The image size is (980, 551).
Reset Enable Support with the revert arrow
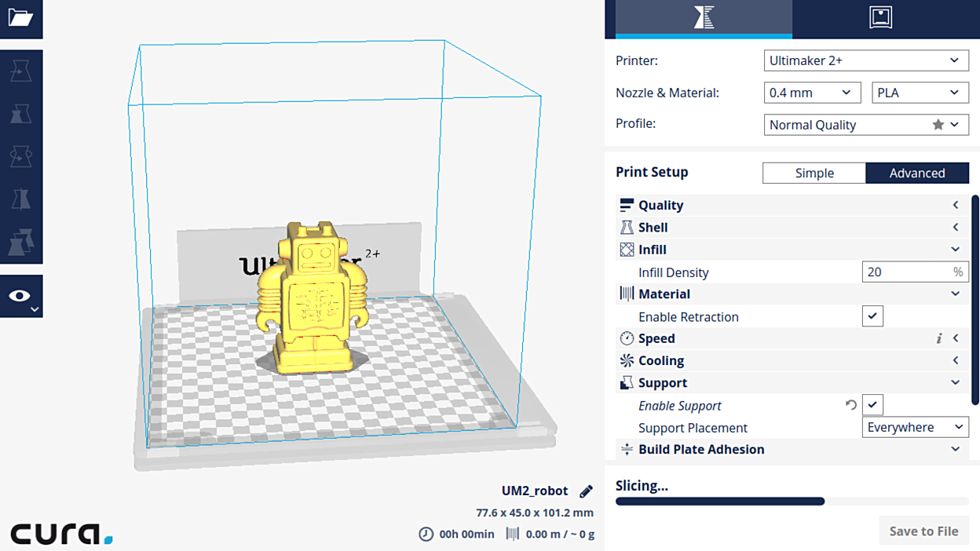[x=850, y=405]
